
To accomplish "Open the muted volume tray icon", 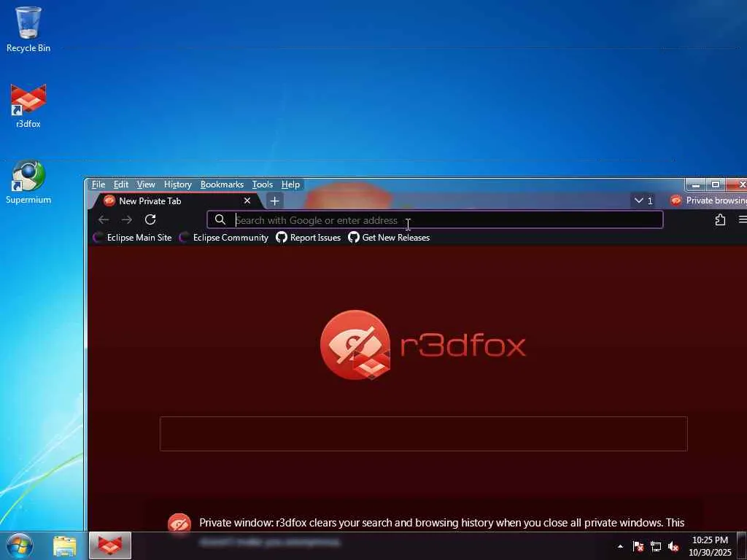I will 673,546.
